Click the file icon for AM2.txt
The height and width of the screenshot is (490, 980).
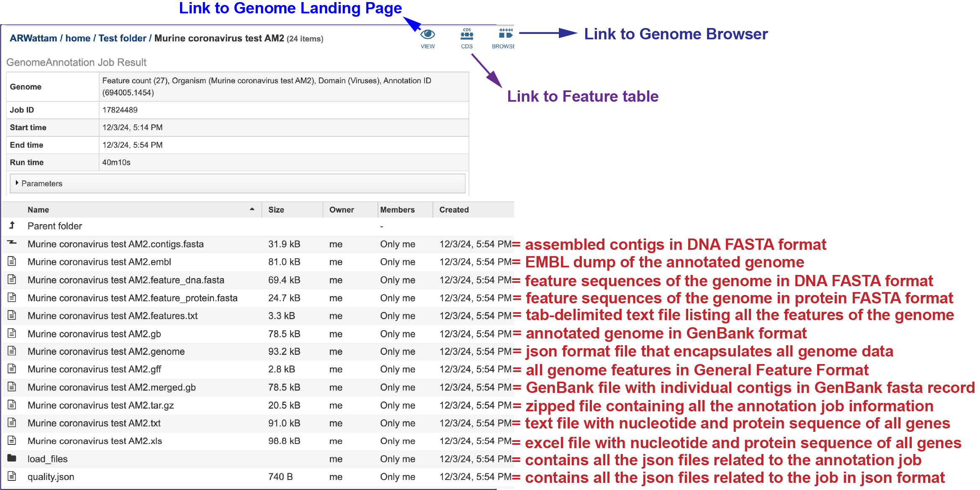[x=12, y=423]
